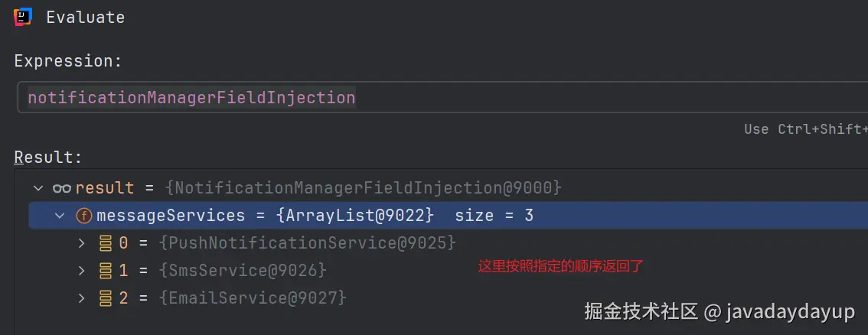Select the messageServices ArrayList row

(x=449, y=216)
